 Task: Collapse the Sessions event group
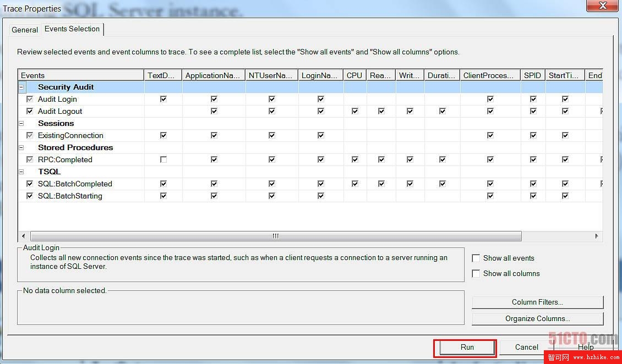[x=21, y=124]
